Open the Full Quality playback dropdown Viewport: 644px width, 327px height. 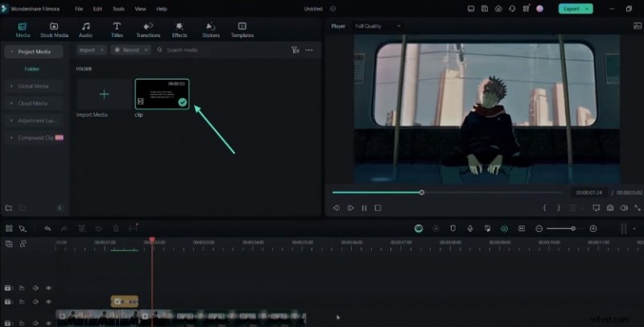378,26
